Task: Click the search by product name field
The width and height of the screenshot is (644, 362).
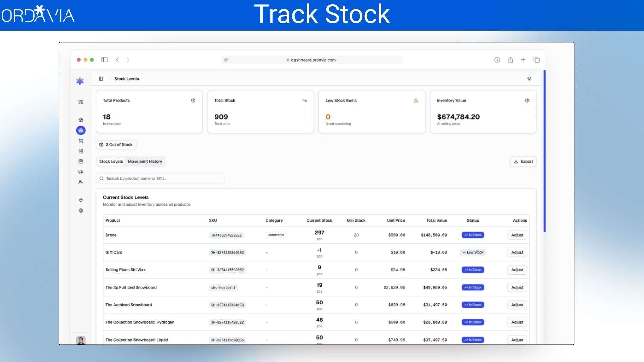Action: (x=160, y=178)
